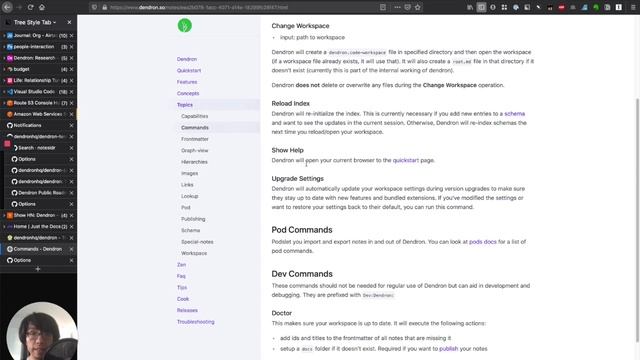Screen dimensions: 640x360
Task: Open the Firefox hamburger menu
Action: coord(633,7)
